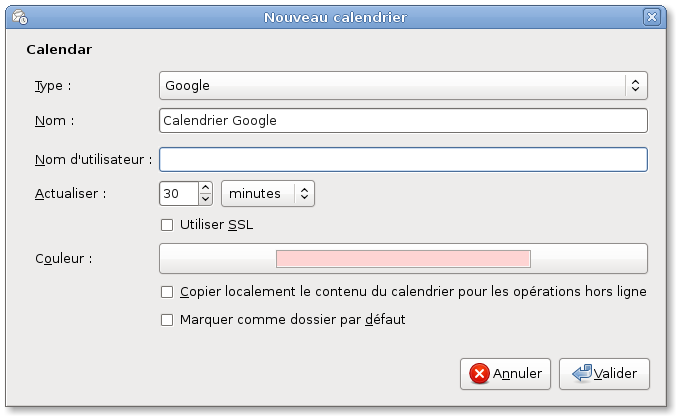
Task: Click the Annuler button label
Action: (x=517, y=373)
